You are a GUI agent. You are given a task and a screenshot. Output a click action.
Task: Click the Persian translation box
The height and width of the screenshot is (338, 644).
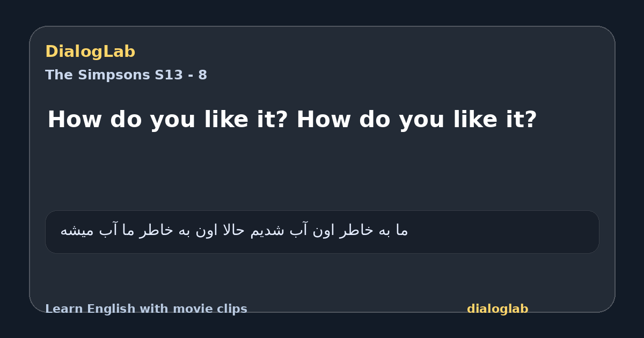(x=322, y=232)
